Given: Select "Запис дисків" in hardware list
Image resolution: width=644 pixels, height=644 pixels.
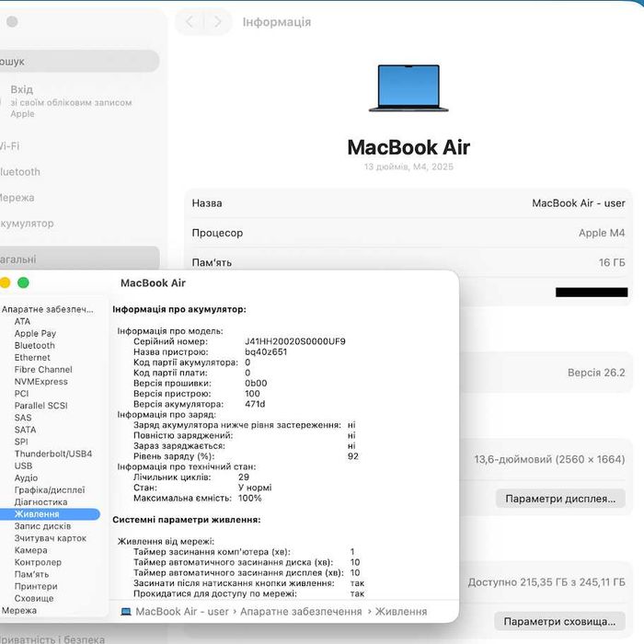Looking at the screenshot, I should click(42, 526).
